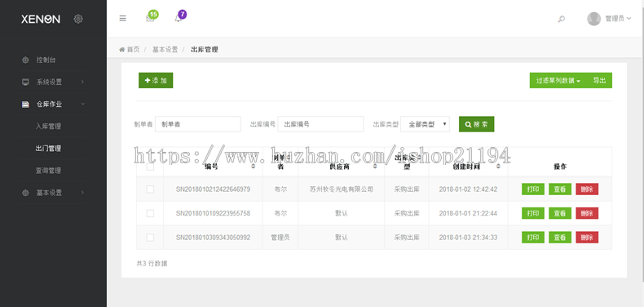This screenshot has width=644, height=307.
Task: Click the 仓库作业 save icon in sidebar
Action: 25,105
